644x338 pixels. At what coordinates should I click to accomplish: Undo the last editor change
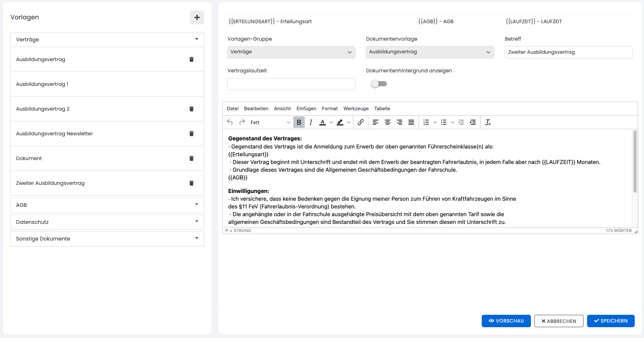(230, 122)
